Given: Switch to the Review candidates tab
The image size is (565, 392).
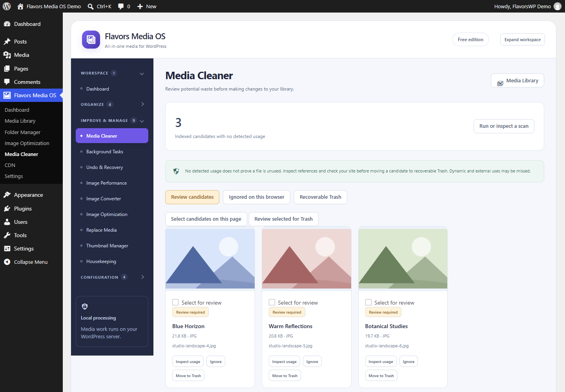Looking at the screenshot, I should point(192,197).
